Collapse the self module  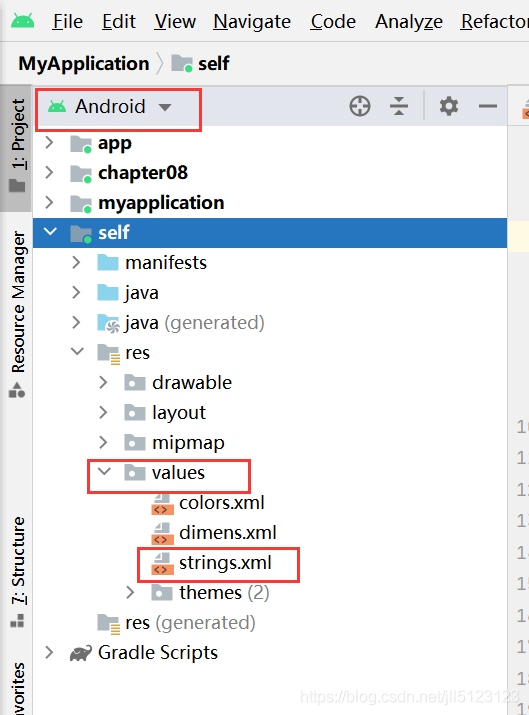(x=50, y=232)
